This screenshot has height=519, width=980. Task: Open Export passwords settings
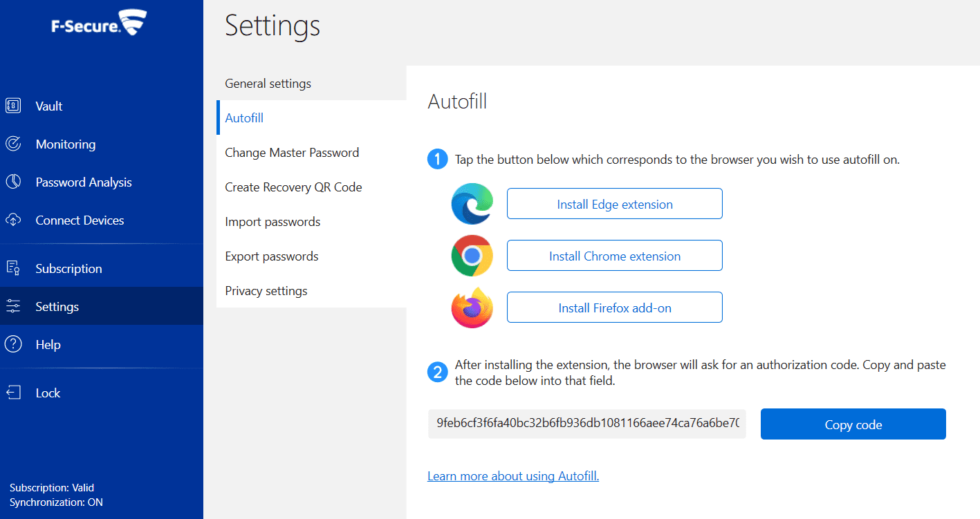click(x=311, y=256)
